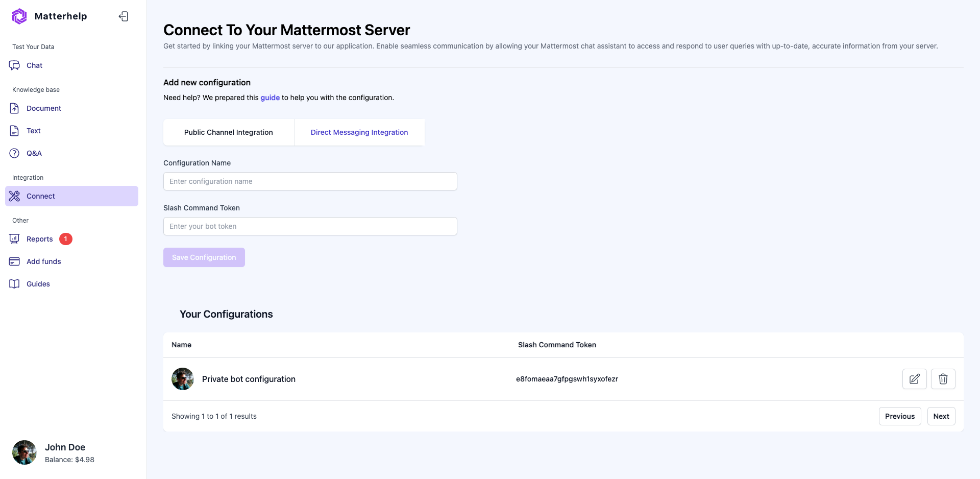This screenshot has width=980, height=479.
Task: Delete the Private bot configuration entry
Action: pos(943,379)
